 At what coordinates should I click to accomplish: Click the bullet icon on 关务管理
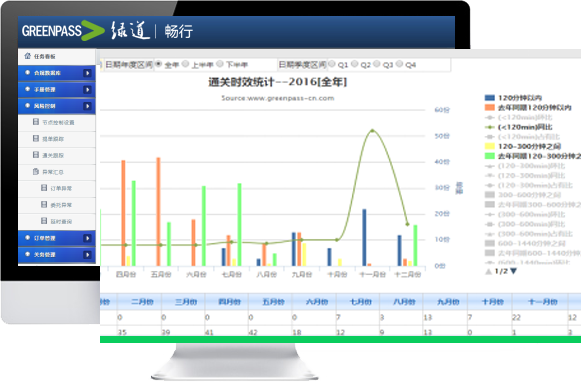(27, 254)
